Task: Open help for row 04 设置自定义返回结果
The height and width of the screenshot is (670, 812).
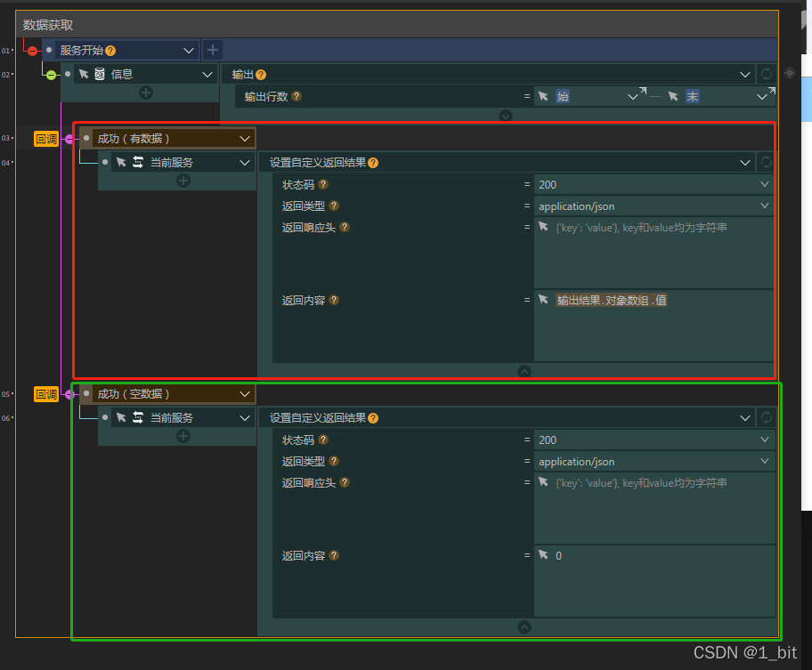Action: [373, 163]
